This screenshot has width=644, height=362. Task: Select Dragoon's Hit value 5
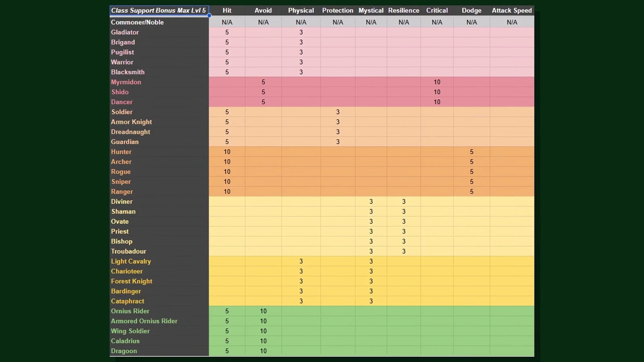point(227,351)
